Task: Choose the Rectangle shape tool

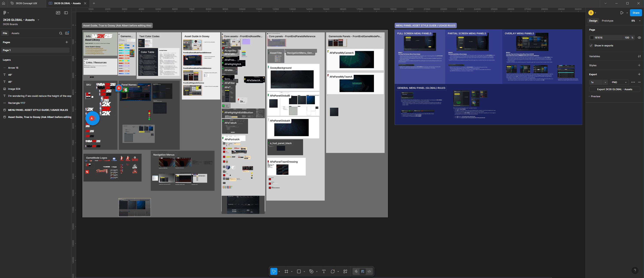Action: pyautogui.click(x=299, y=271)
